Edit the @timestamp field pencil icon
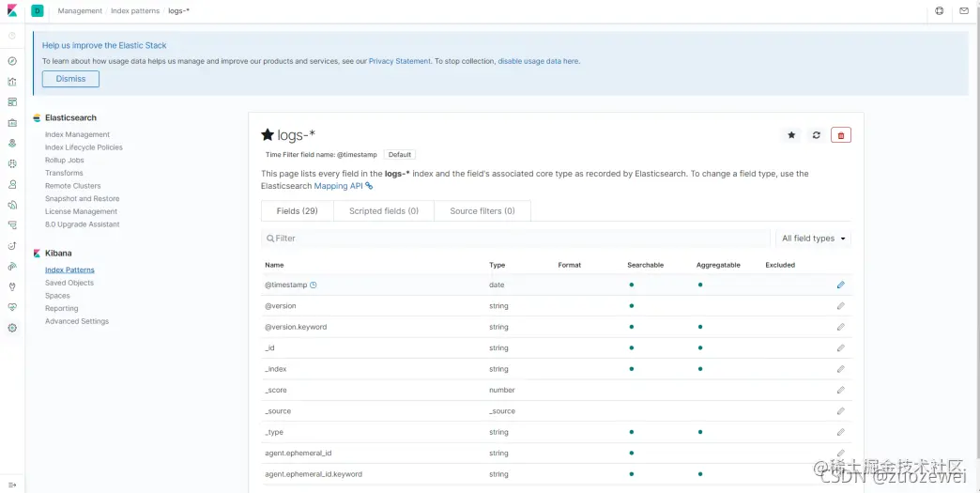 tap(841, 285)
